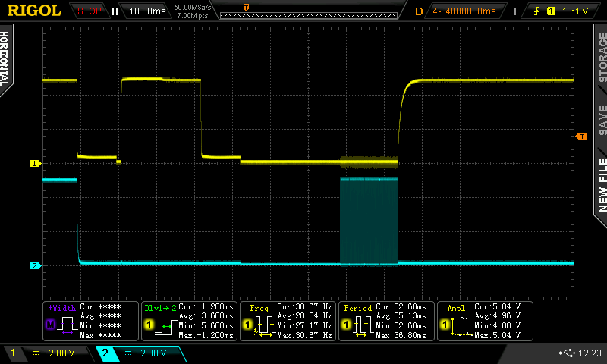
Task: Click the cyan channel 2 ground marker
Action: pos(36,265)
